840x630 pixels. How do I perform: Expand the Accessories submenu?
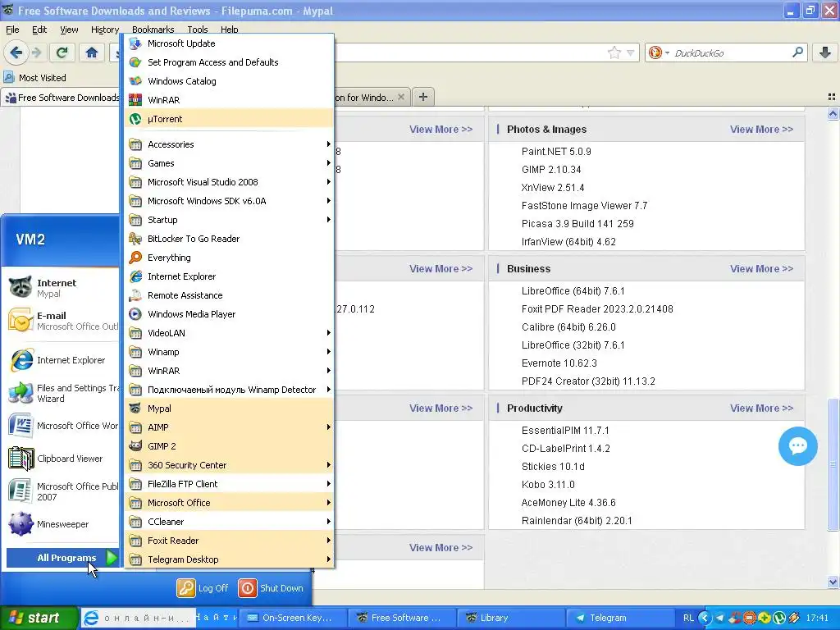pos(230,144)
